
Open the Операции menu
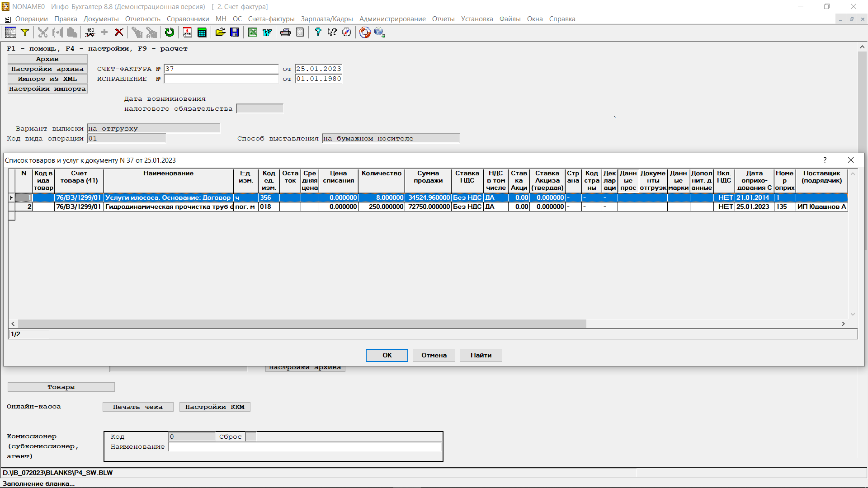click(31, 19)
